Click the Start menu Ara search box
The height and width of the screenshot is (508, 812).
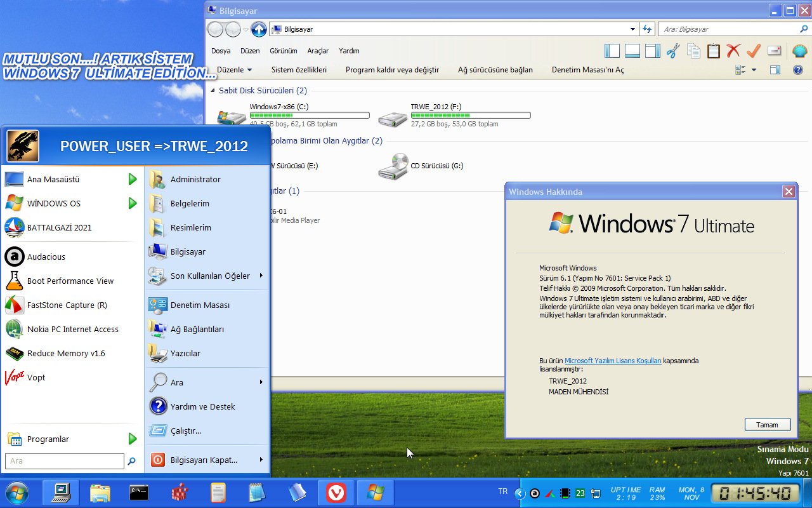(x=65, y=461)
